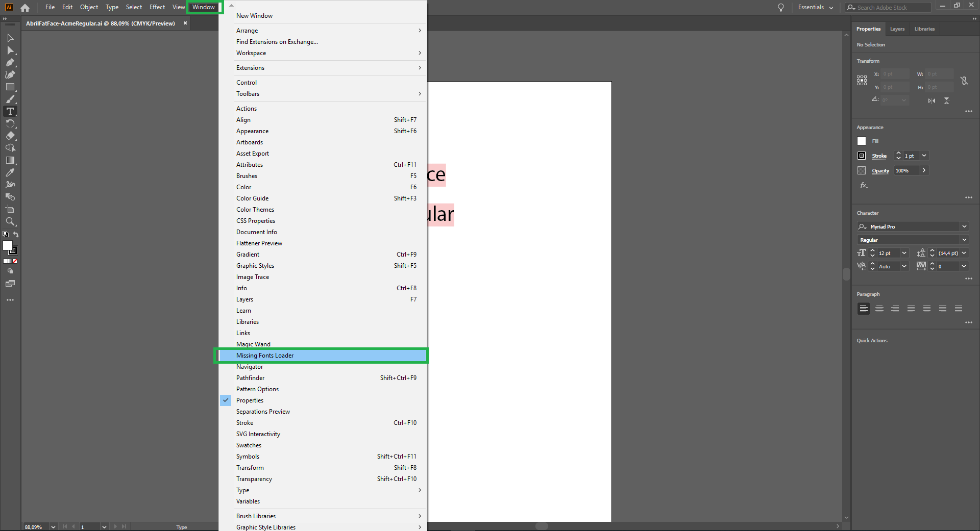The image size is (980, 531).
Task: Select the Artboard tool
Action: coord(10,209)
